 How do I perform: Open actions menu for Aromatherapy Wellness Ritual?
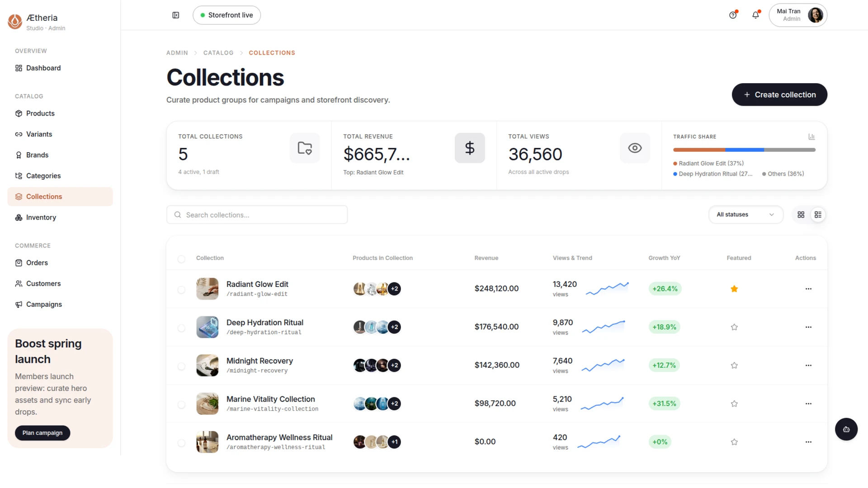coord(808,442)
